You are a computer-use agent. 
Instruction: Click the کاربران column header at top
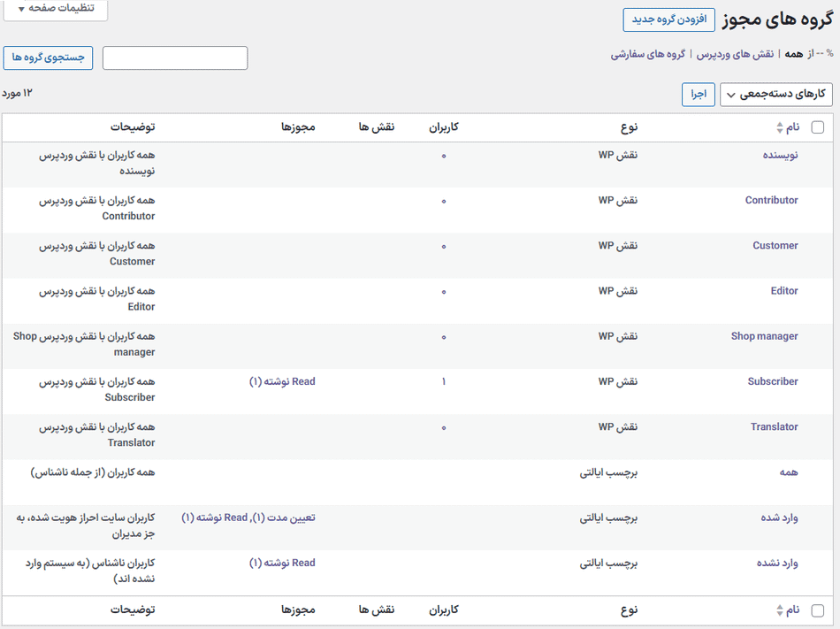pos(444,127)
